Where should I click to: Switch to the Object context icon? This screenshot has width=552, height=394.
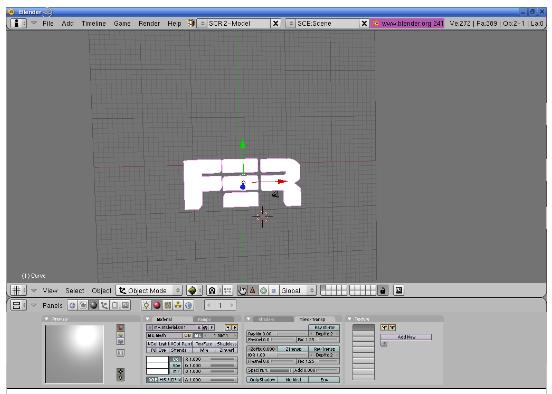point(104,305)
